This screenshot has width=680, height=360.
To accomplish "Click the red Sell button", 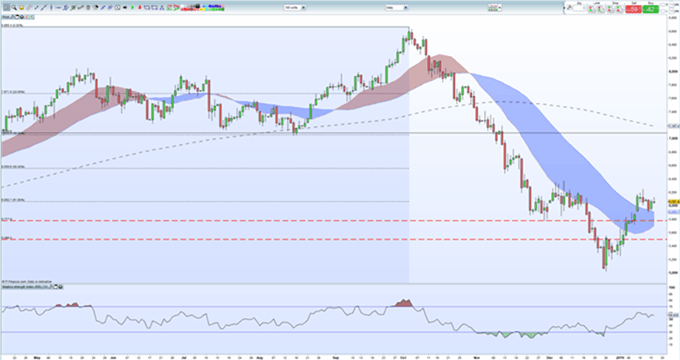I will coord(633,9).
